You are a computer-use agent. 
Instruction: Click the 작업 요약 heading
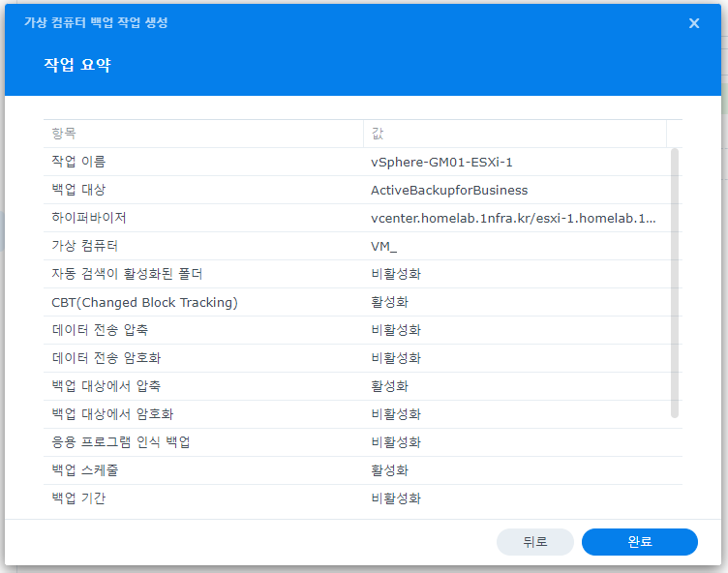[77, 65]
